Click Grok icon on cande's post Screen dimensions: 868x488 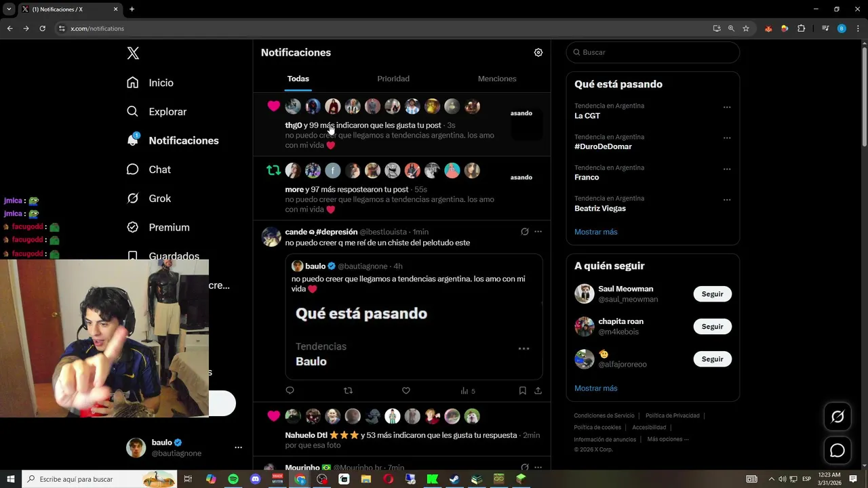click(x=524, y=232)
